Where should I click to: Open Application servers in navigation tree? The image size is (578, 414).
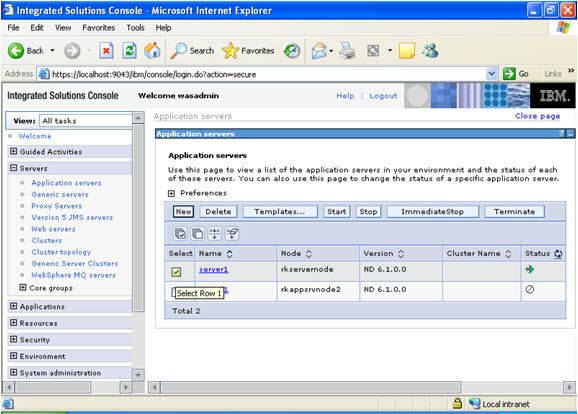pyautogui.click(x=66, y=183)
